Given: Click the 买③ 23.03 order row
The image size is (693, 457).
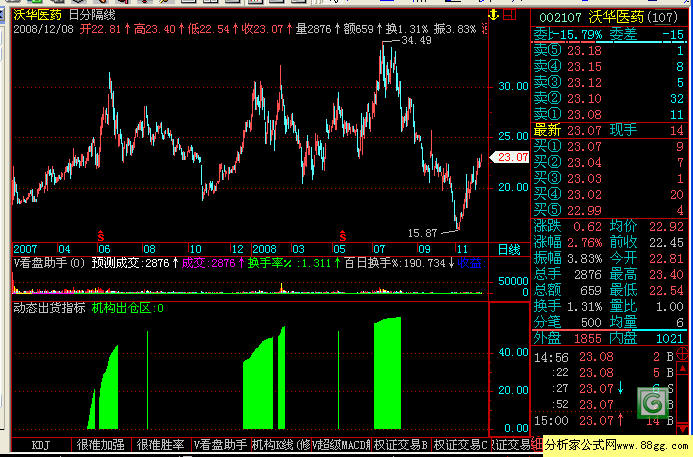Looking at the screenshot, I should [609, 179].
